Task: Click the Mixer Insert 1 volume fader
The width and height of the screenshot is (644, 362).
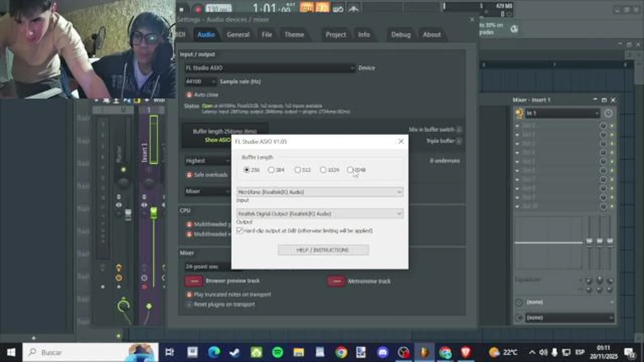Action: click(153, 213)
